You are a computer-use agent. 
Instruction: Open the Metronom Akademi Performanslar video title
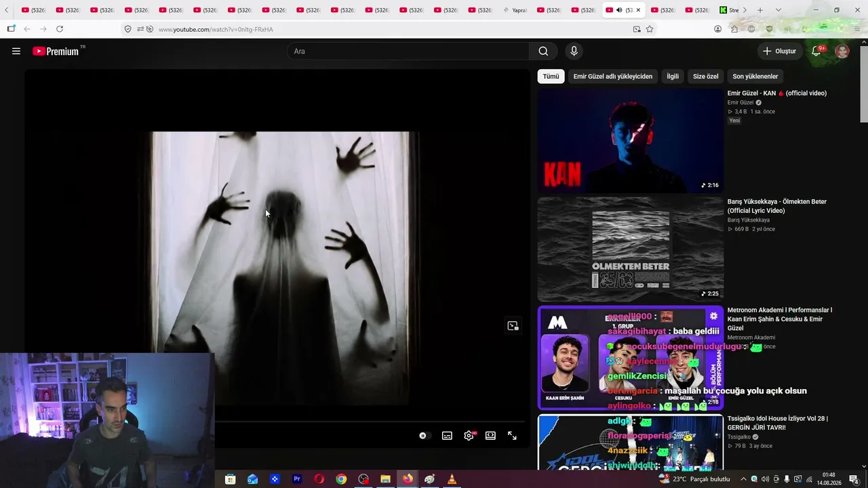(x=780, y=319)
